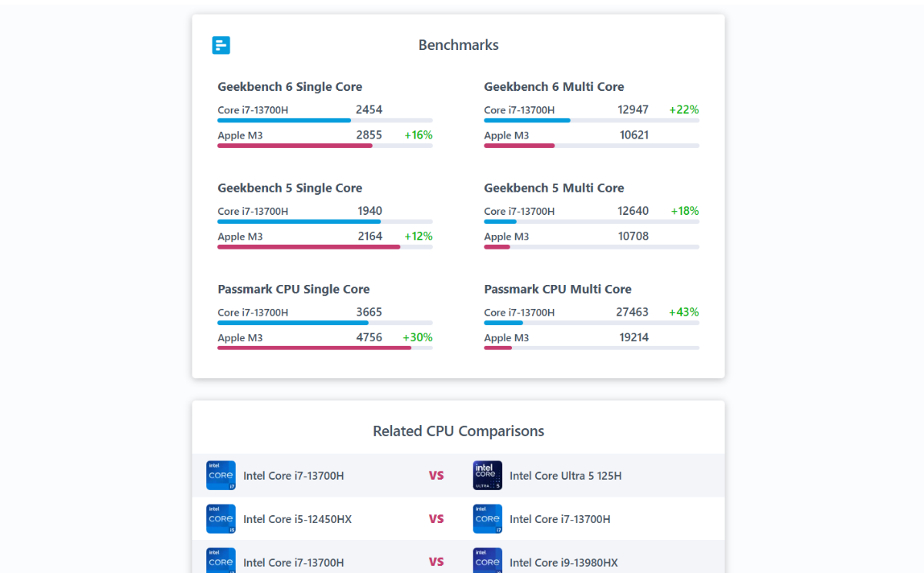
Task: Click the Geekbench 5 Single Core heading
Action: [290, 188]
